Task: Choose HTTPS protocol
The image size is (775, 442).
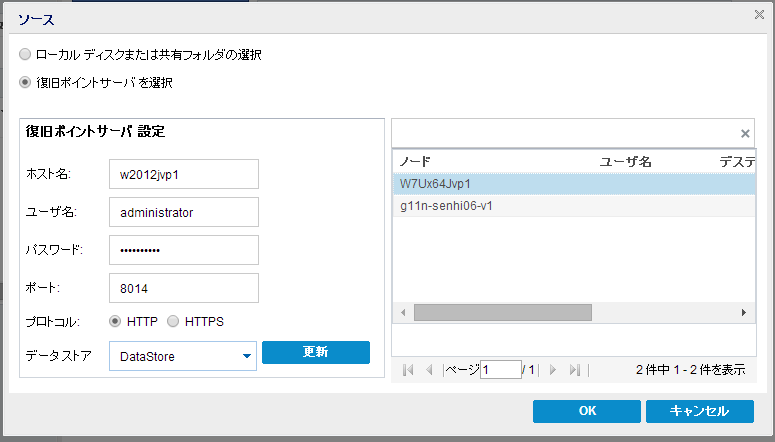Action: click(173, 322)
